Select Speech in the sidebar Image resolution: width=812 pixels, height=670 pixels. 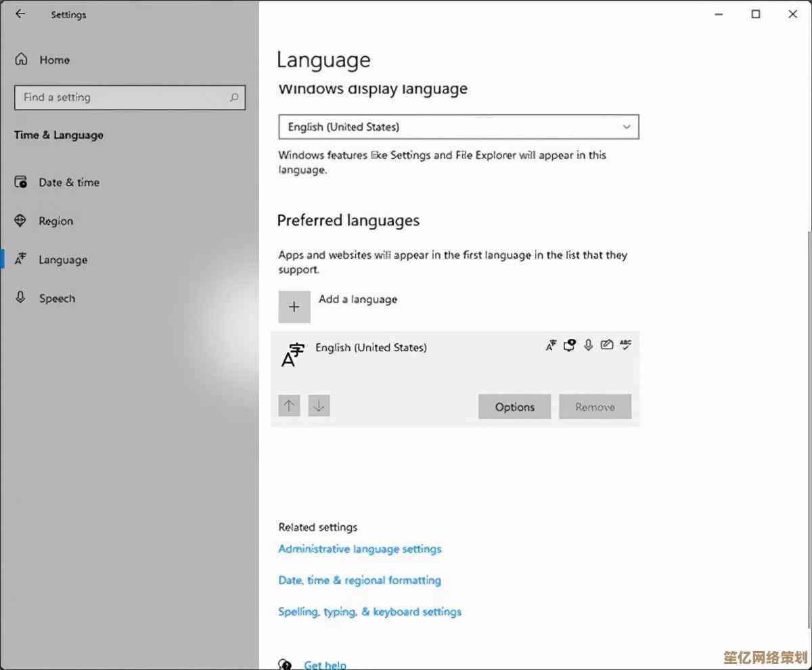57,298
